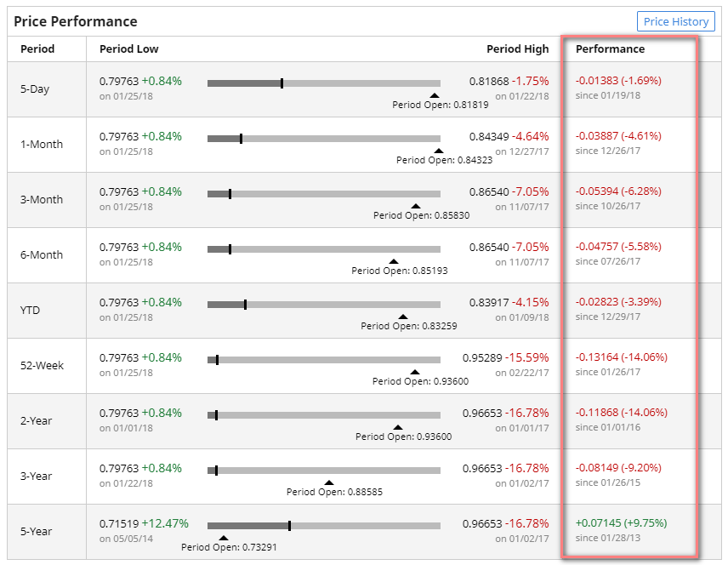Click the Period Open triangle in 6-Month row
The width and height of the screenshot is (728, 565).
tap(394, 261)
